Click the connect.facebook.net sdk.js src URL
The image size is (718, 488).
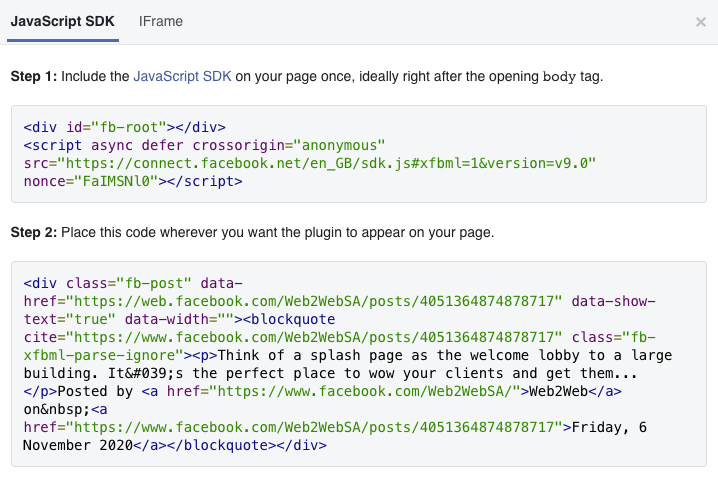coord(331,163)
